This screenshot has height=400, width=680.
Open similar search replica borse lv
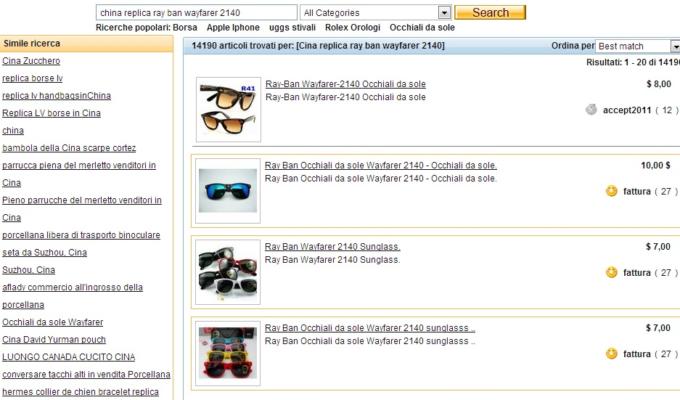33,78
